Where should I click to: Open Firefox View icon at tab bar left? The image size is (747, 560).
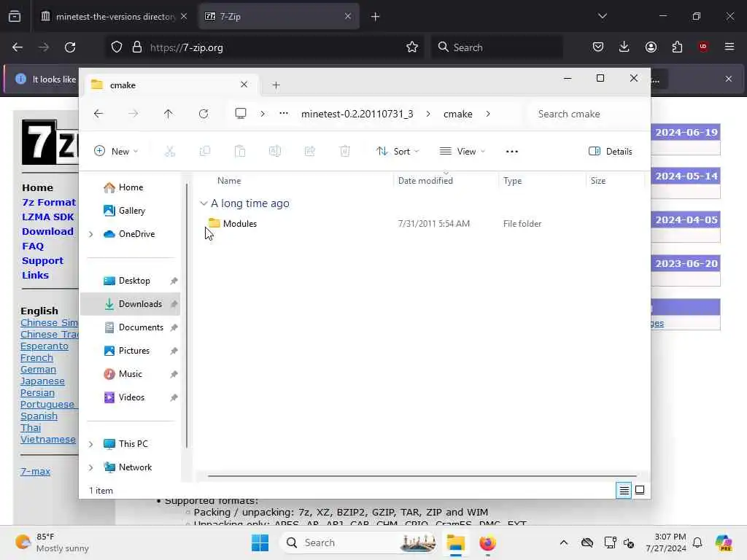15,17
